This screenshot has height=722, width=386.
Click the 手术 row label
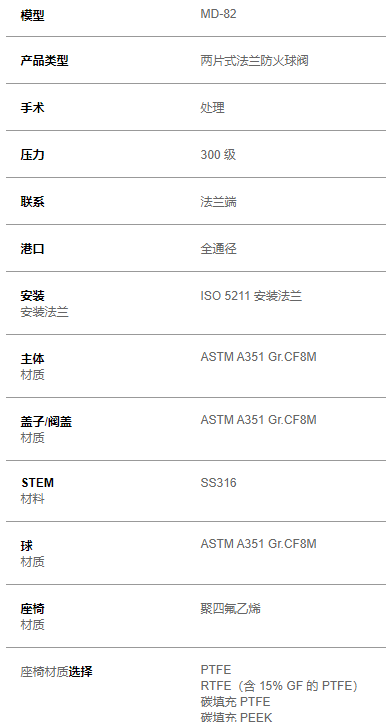coord(33,108)
